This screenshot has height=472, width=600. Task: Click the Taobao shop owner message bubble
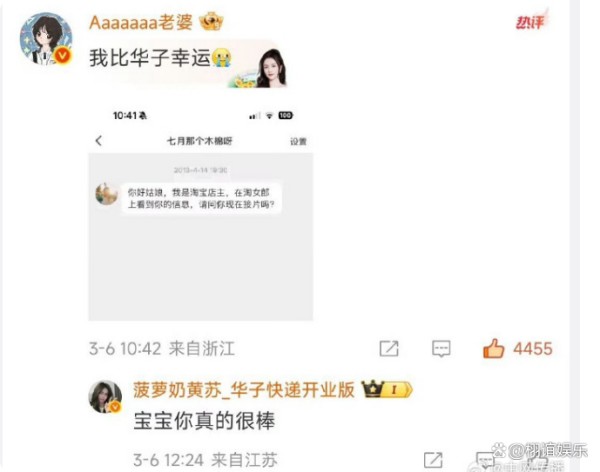click(201, 198)
